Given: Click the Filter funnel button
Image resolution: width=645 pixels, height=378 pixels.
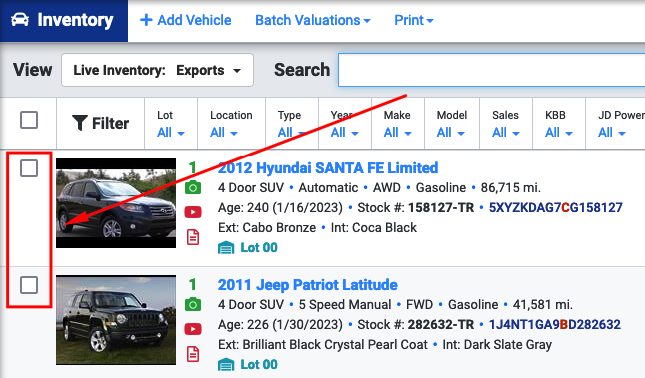Looking at the screenshot, I should (x=100, y=123).
